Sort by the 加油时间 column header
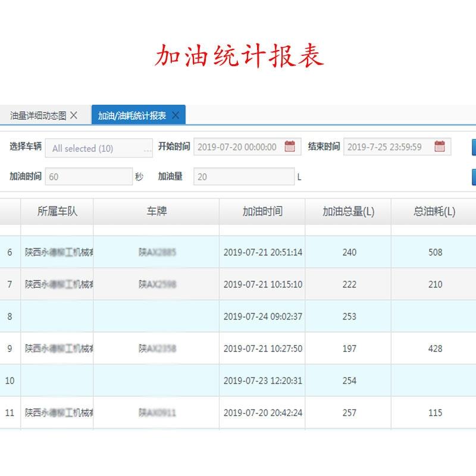 262,211
